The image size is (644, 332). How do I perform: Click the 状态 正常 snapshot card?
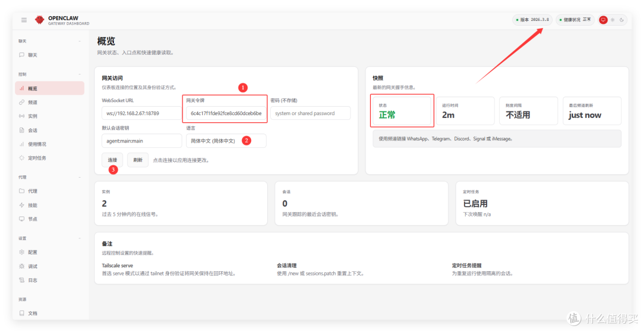coord(402,111)
